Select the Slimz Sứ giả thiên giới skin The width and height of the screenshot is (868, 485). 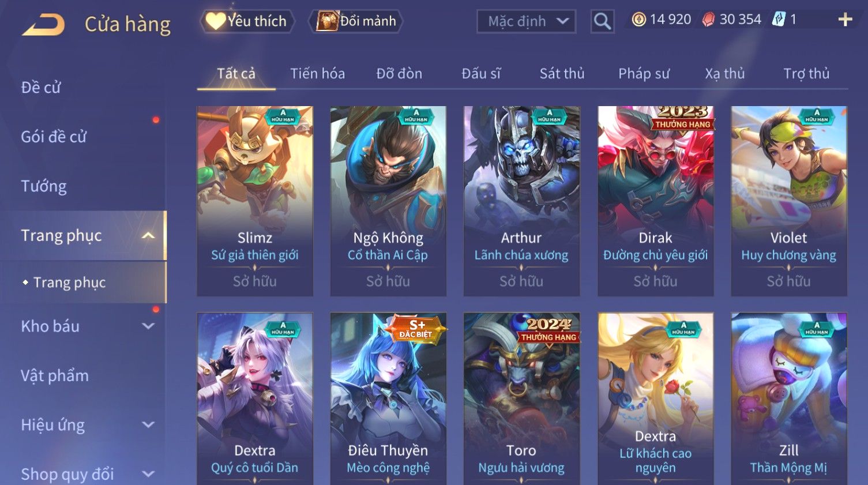255,201
